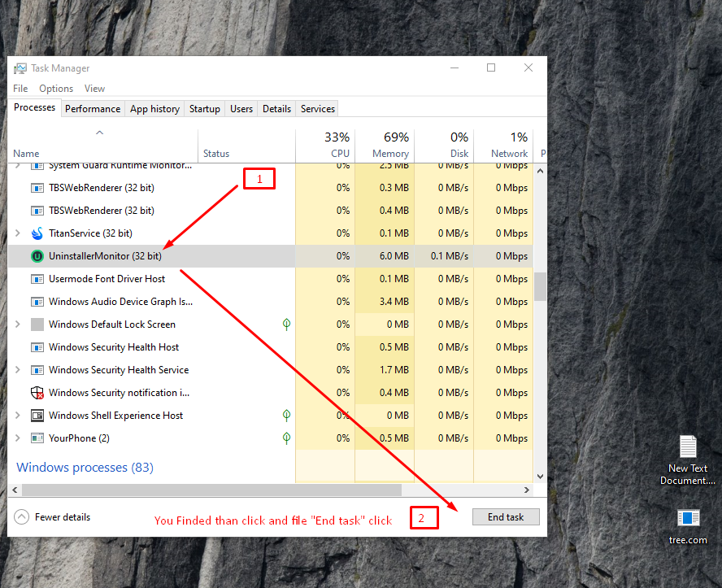Expand the Windows Default Lock Screen group
The width and height of the screenshot is (722, 588).
pyautogui.click(x=18, y=324)
